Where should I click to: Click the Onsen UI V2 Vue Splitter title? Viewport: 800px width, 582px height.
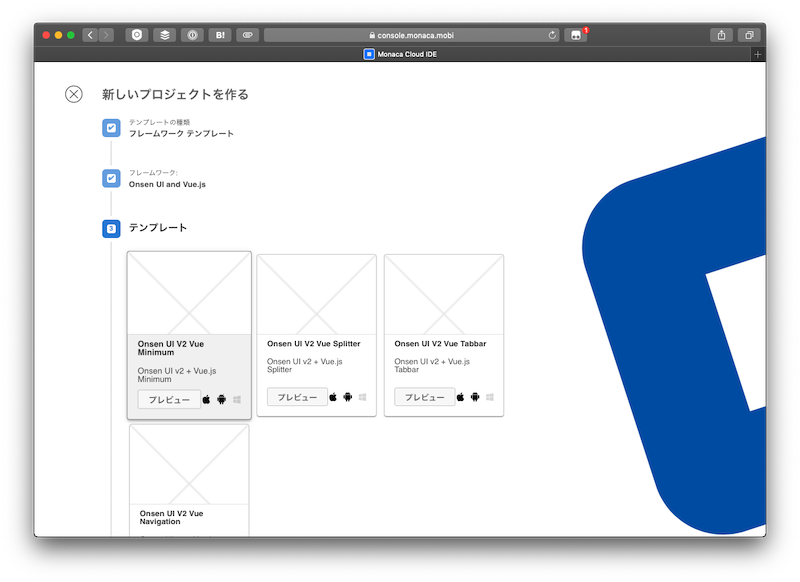click(x=314, y=344)
